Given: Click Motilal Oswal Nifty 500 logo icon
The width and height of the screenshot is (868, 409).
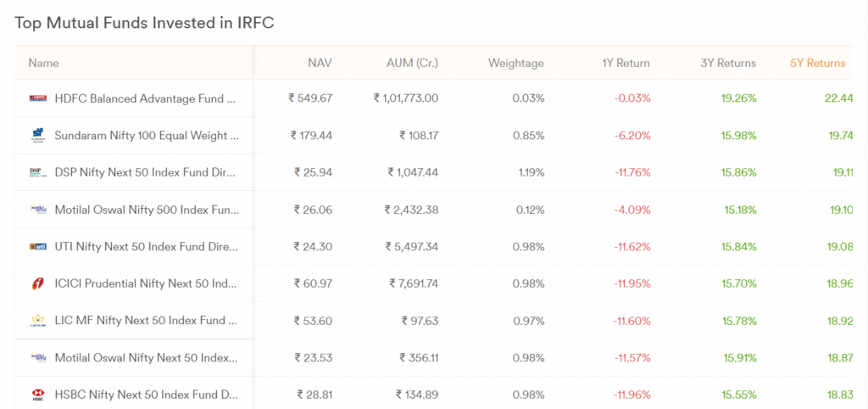Looking at the screenshot, I should (x=37, y=210).
